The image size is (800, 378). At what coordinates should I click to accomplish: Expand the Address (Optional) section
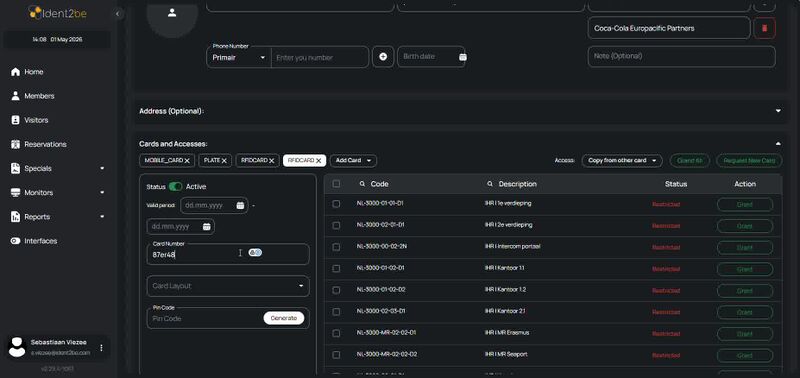point(778,111)
